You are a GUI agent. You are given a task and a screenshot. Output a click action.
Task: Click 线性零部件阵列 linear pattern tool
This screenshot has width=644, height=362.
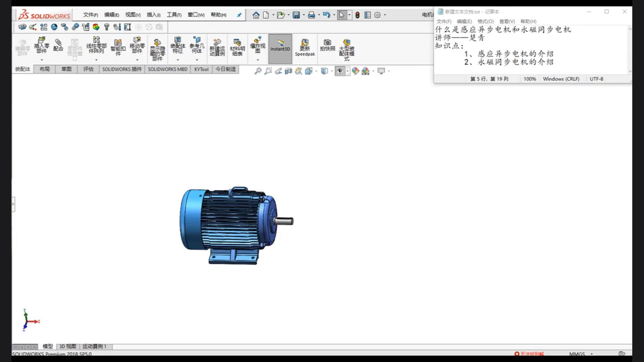click(96, 45)
